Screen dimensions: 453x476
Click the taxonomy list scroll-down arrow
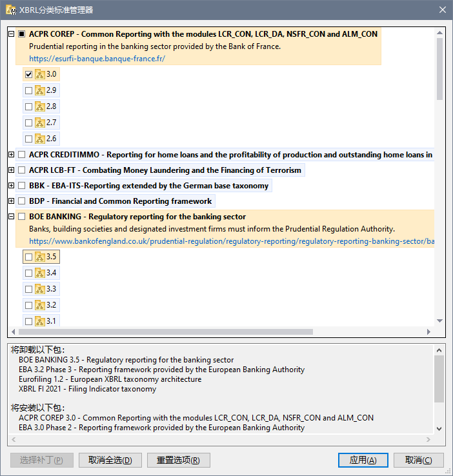439,321
